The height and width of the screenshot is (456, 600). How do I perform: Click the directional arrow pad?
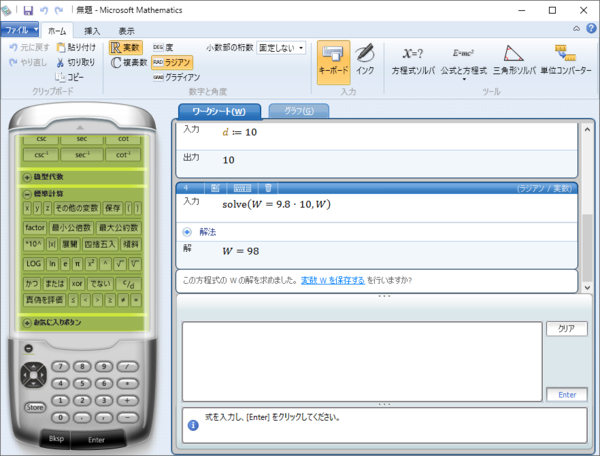34,375
